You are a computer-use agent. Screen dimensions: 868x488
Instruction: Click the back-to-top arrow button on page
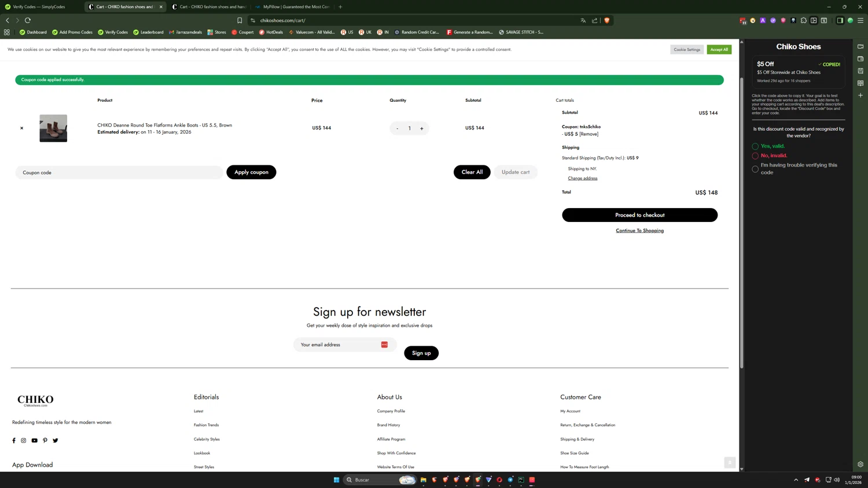pyautogui.click(x=730, y=463)
